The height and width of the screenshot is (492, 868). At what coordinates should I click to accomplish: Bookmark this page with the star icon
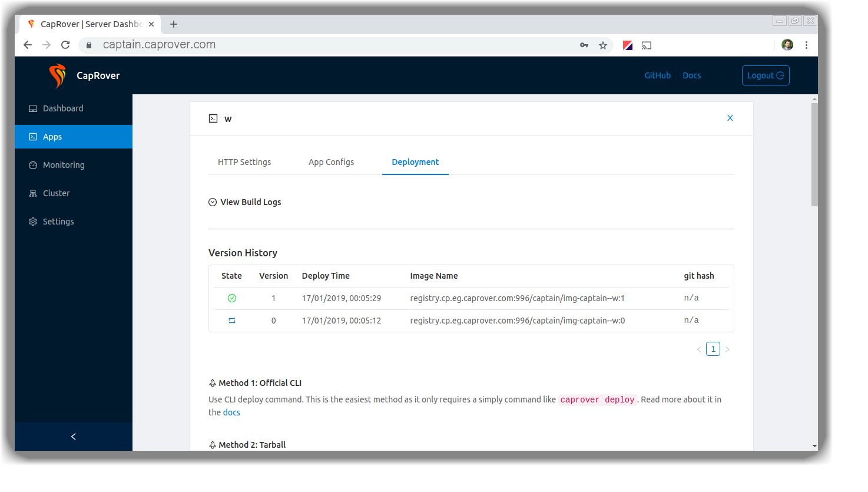pos(603,45)
